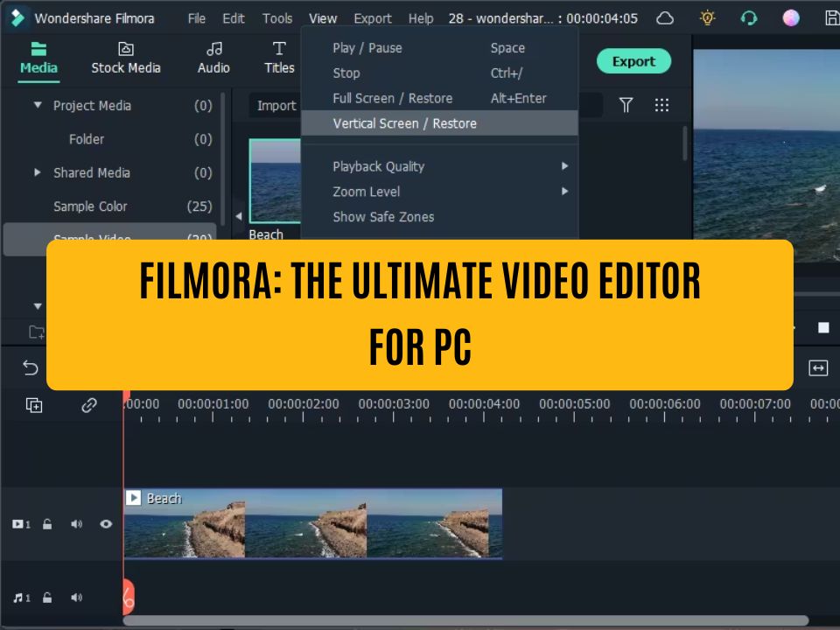Toggle the lock on audio track 1

[x=47, y=598]
